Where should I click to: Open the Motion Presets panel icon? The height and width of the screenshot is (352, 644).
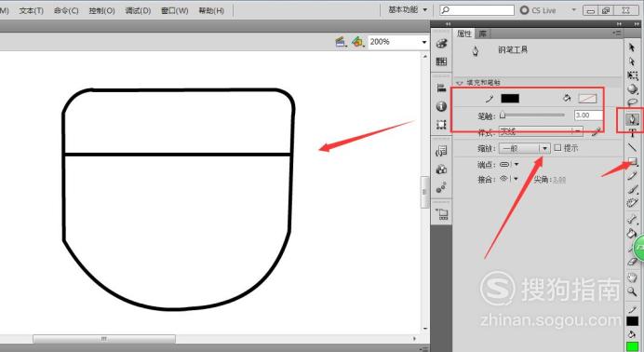pos(441,188)
